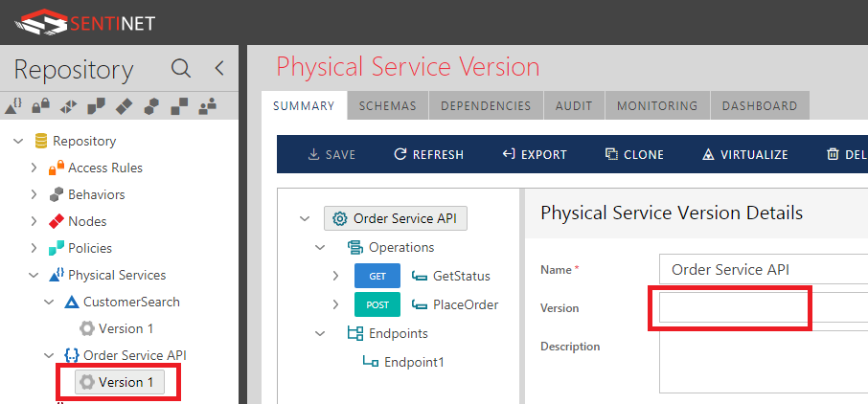Open the Monitoring tab
Image resolution: width=868 pixels, height=404 pixels.
[657, 105]
